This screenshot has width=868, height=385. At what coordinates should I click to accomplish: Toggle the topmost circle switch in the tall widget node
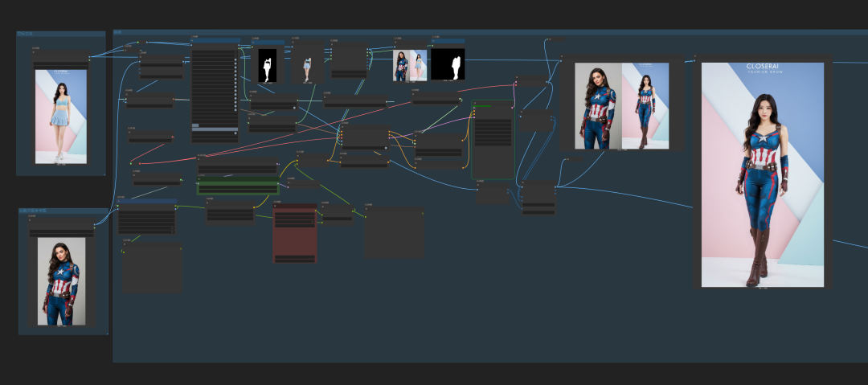click(x=235, y=59)
